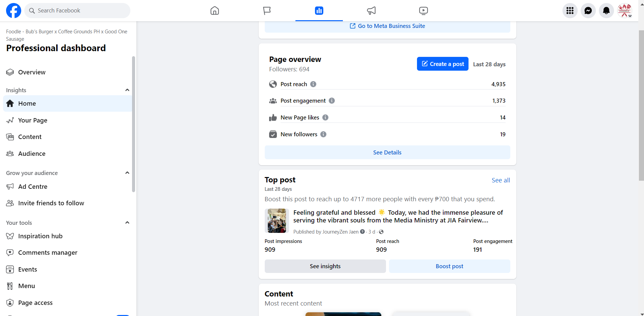Image resolution: width=644 pixels, height=316 pixels.
Task: Click the top post engagement value 191
Action: [478, 250]
